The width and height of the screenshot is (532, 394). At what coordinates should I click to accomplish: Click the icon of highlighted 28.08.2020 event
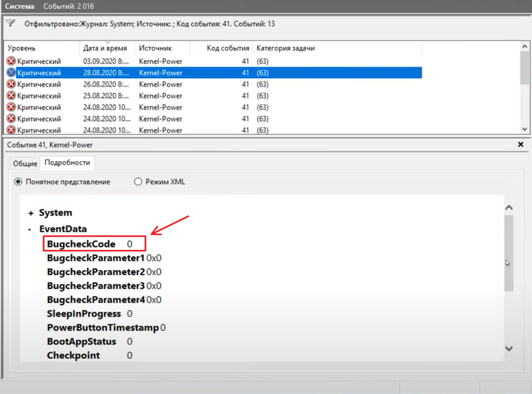coord(11,73)
